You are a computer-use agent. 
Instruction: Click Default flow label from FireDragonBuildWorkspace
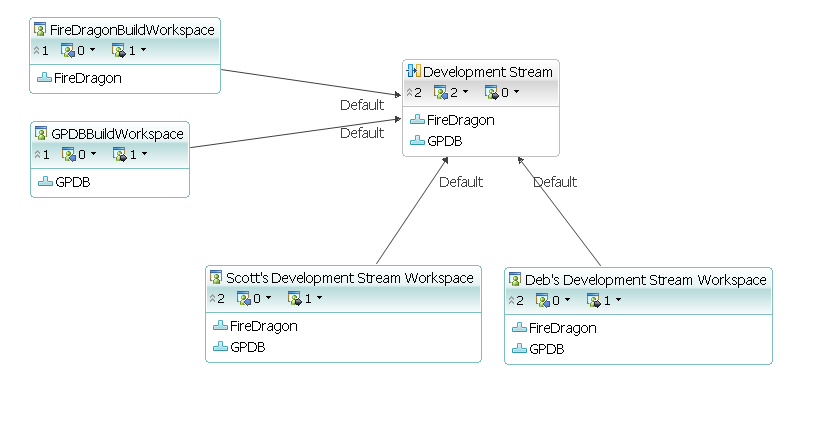point(362,105)
